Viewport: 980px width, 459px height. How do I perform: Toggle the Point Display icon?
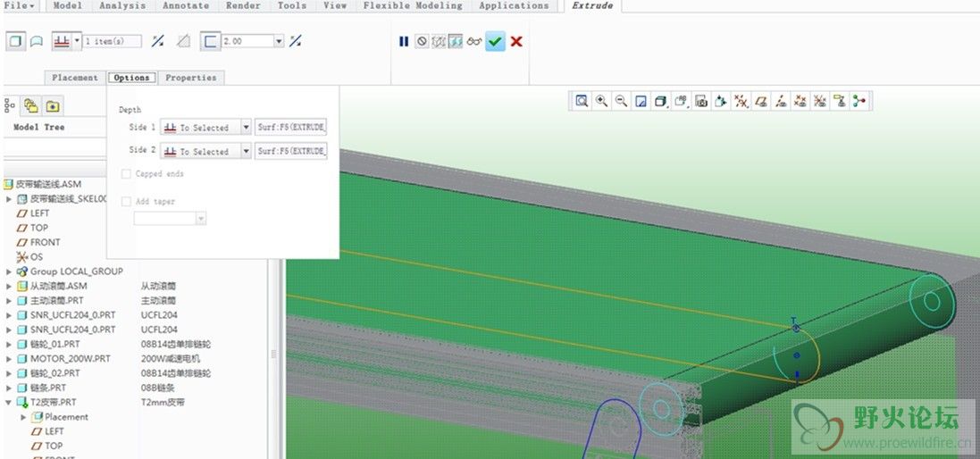(800, 101)
